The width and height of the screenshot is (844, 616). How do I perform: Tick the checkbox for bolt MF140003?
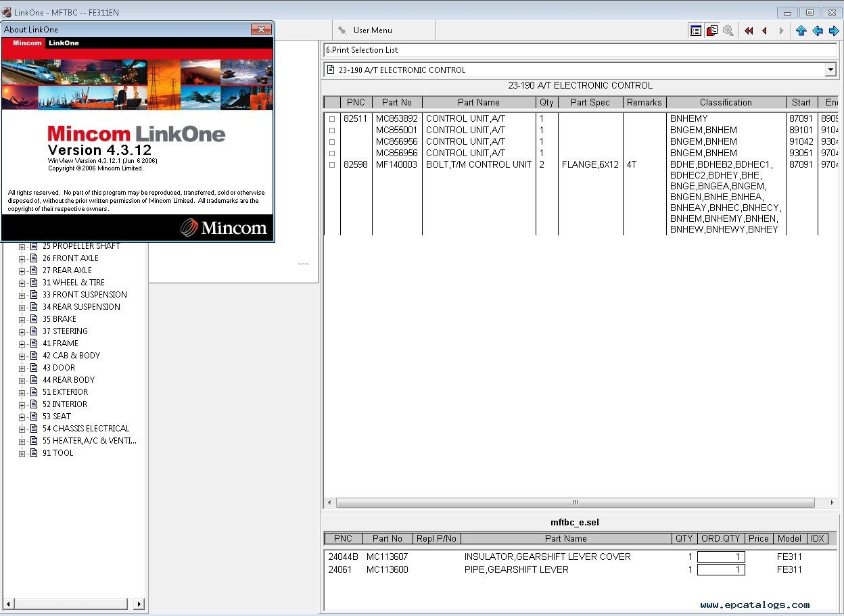coord(332,165)
